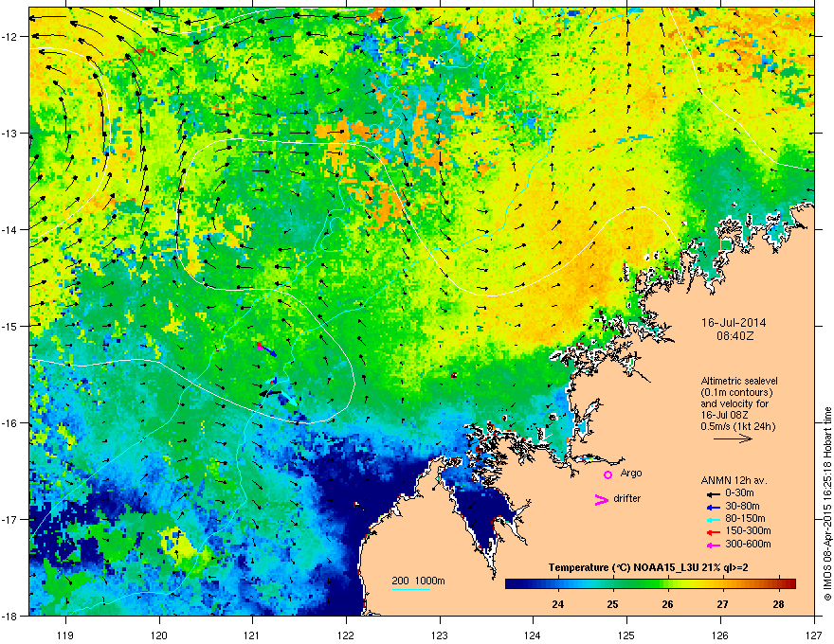Click the '0-30m' depth label

pyautogui.click(x=739, y=493)
